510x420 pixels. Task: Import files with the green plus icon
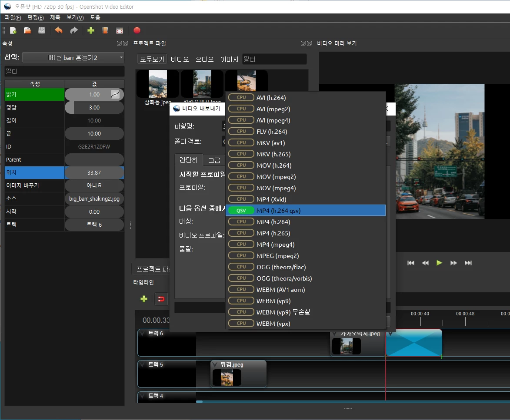pyautogui.click(x=90, y=30)
